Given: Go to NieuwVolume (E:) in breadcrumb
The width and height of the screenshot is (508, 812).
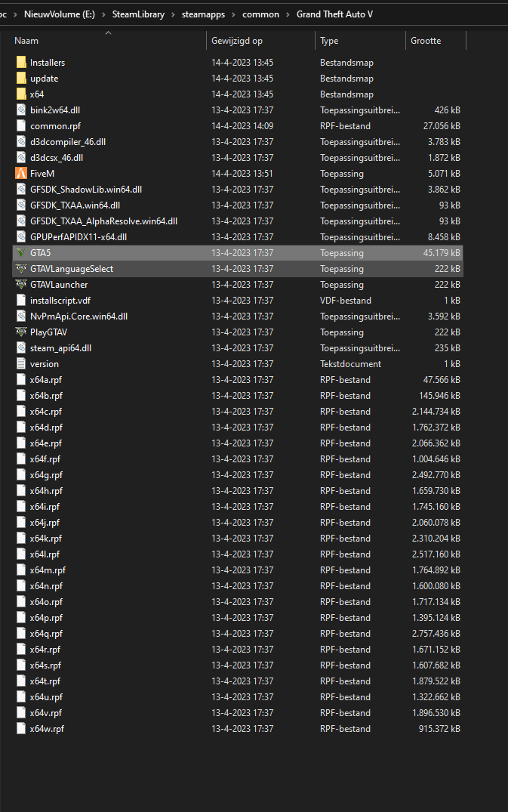Looking at the screenshot, I should pyautogui.click(x=60, y=14).
